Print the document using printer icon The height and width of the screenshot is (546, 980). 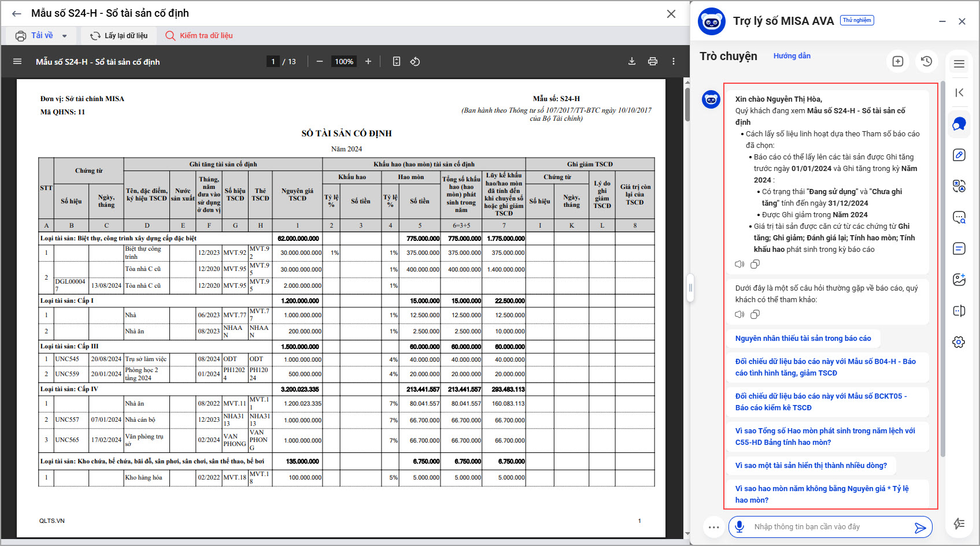point(653,61)
